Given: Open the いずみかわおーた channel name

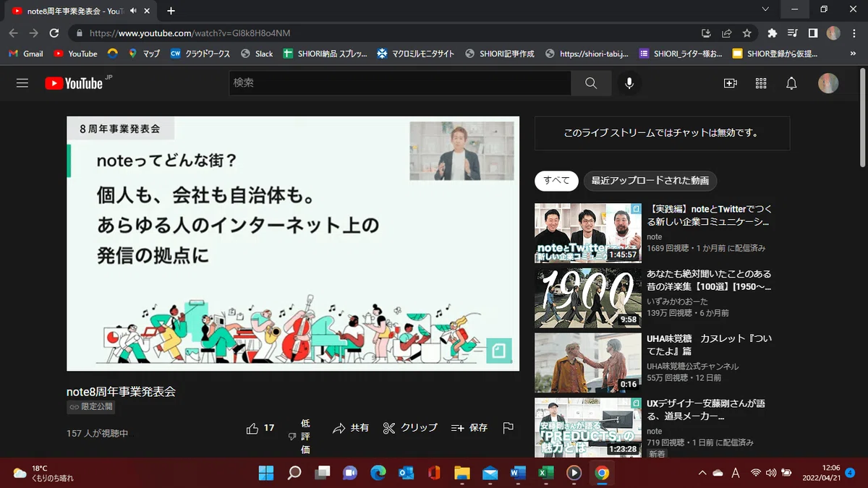Looking at the screenshot, I should coord(678,301).
